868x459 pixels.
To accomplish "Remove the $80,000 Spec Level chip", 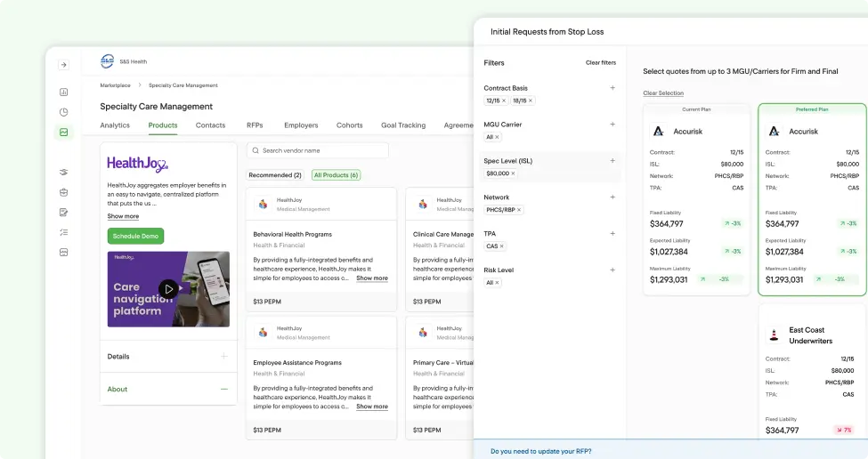I will [513, 173].
